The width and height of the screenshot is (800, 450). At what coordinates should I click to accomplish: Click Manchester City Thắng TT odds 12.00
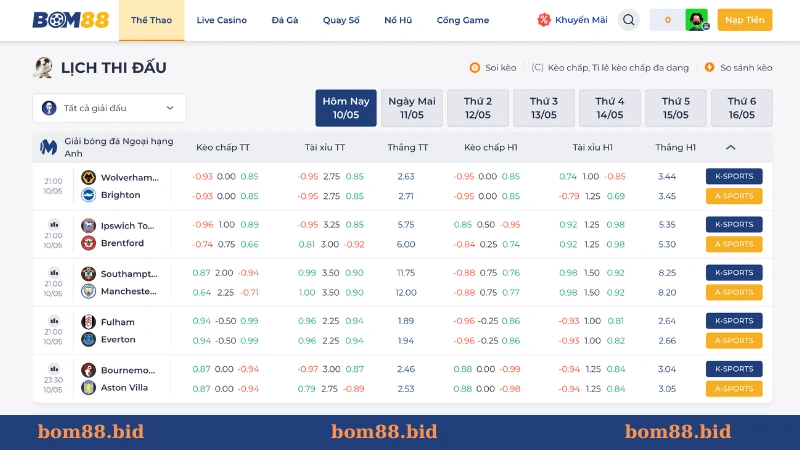coord(406,292)
